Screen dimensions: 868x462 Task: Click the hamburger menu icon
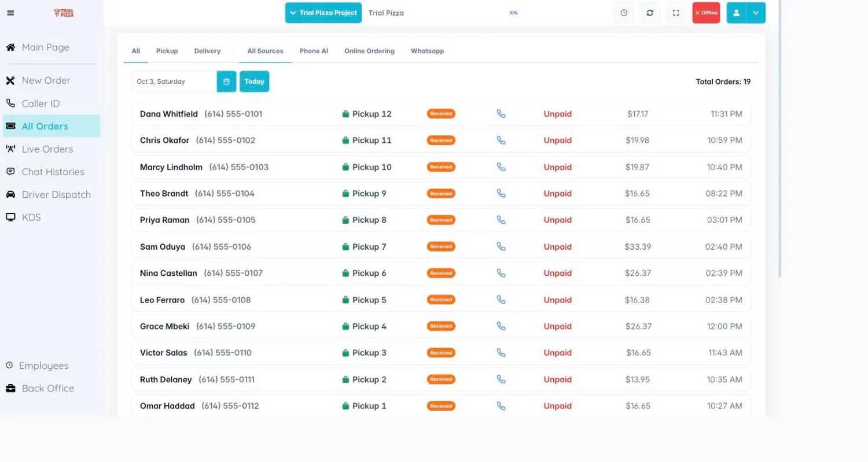pyautogui.click(x=10, y=13)
